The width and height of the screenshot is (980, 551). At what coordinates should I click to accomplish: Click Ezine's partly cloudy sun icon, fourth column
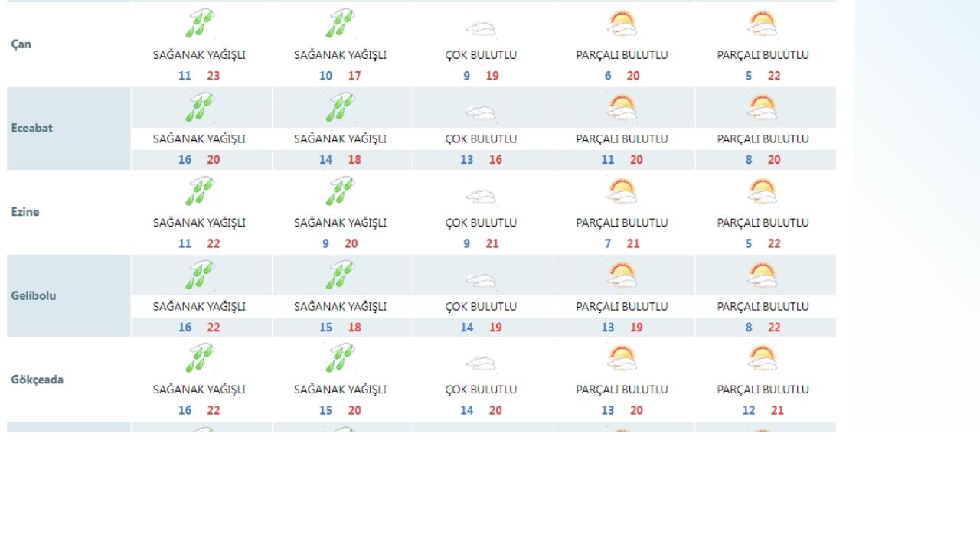click(622, 191)
